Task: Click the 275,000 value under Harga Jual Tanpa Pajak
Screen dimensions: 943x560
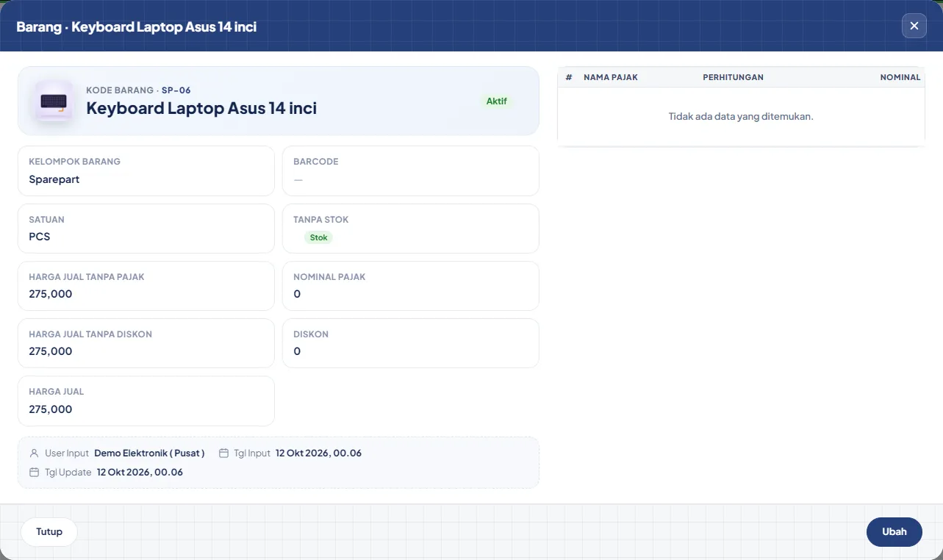Action: click(51, 294)
